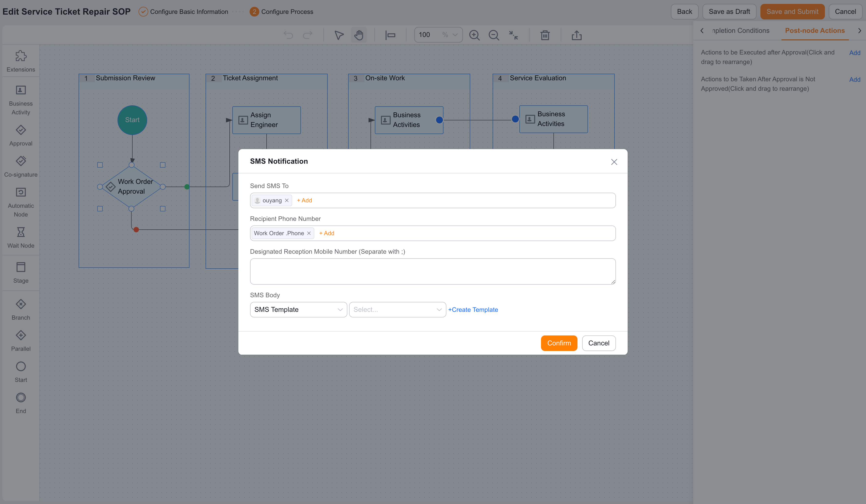Show next tabs with right chevron

click(x=859, y=31)
